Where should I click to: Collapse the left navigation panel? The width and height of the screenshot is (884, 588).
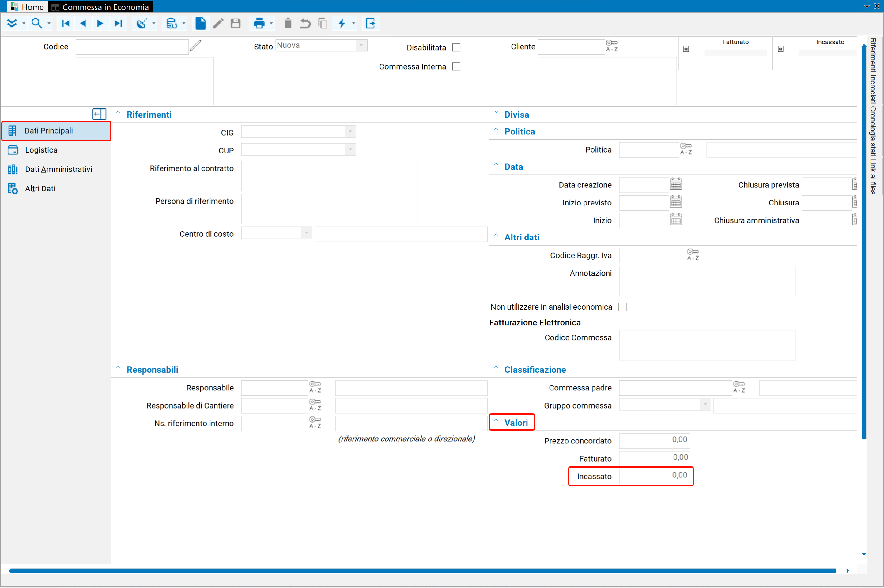[99, 114]
